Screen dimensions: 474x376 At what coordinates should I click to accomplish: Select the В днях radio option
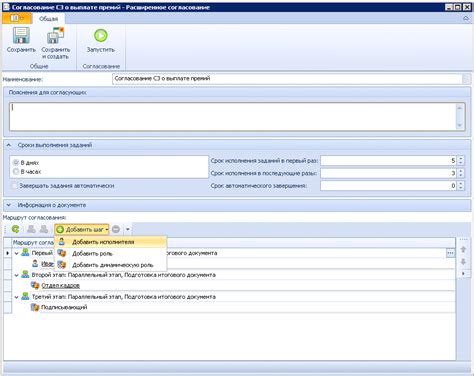coord(16,162)
